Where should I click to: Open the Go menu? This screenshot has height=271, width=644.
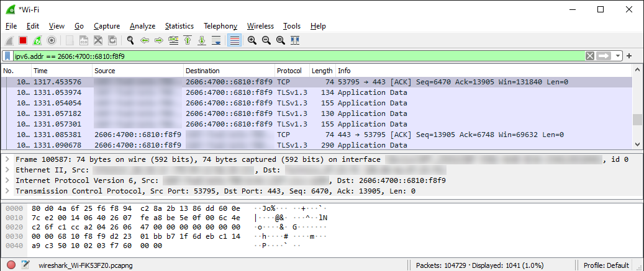click(79, 26)
